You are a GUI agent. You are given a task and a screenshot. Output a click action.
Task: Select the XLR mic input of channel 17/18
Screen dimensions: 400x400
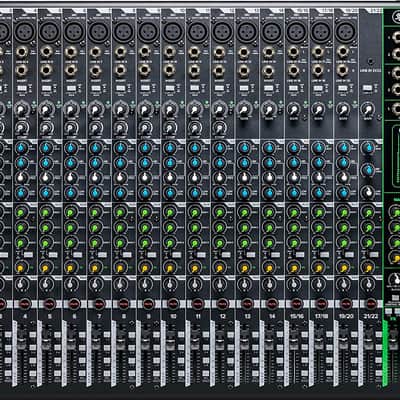pyautogui.click(x=321, y=32)
